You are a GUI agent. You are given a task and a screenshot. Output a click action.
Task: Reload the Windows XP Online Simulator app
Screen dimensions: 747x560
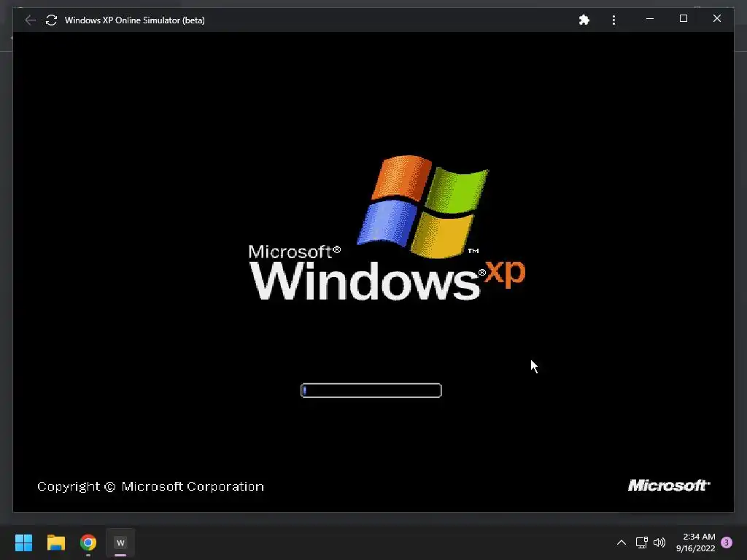tap(52, 20)
